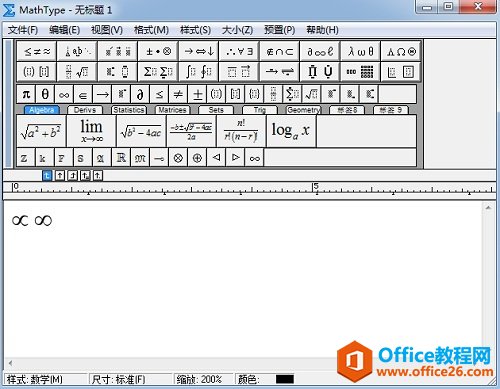The height and width of the screenshot is (389, 500).
Task: Open the products and set theory templates palette
Action: [320, 71]
